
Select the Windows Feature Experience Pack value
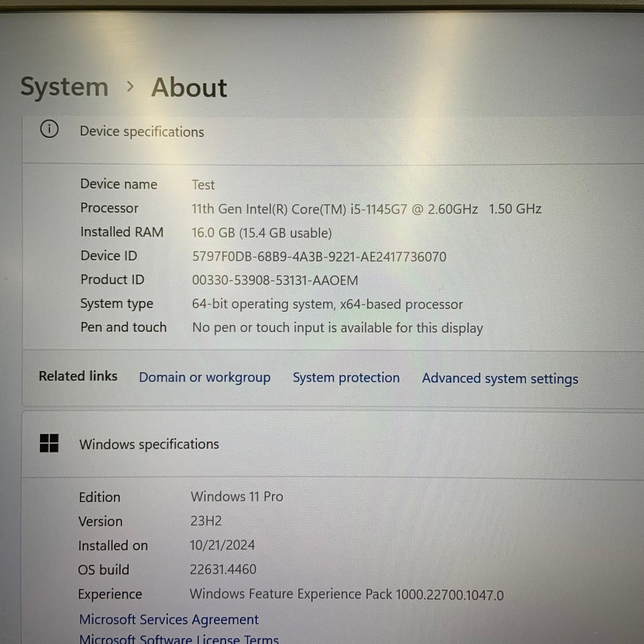click(x=346, y=595)
